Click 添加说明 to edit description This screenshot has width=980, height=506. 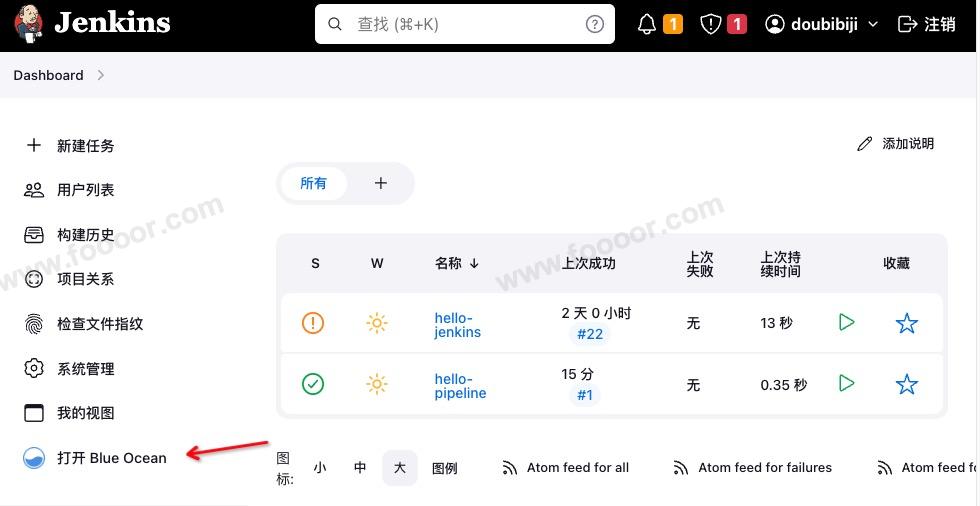click(895, 144)
